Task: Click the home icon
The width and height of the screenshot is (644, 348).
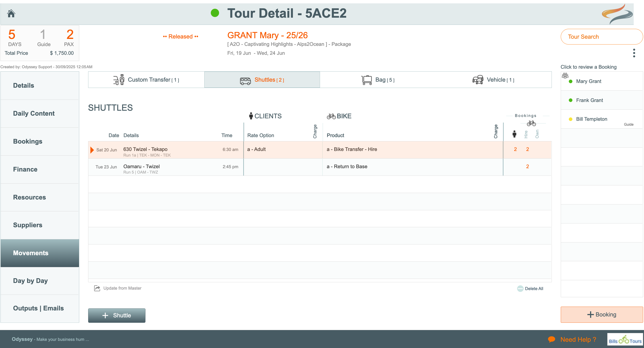Action: 11,13
